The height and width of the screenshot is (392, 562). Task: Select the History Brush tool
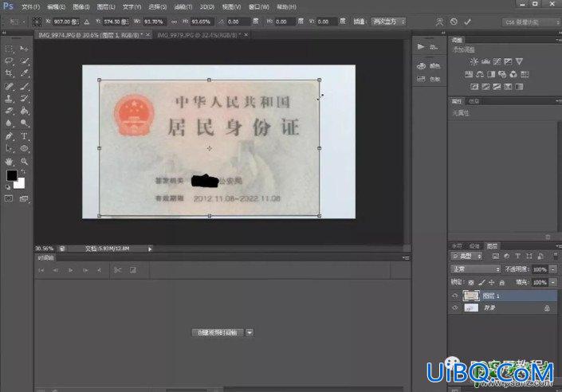click(x=24, y=99)
